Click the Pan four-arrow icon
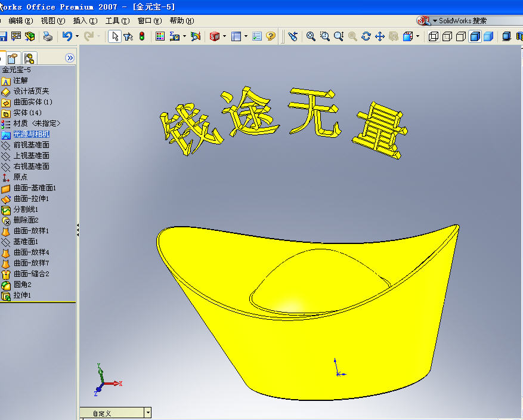This screenshot has height=420, width=523. 380,36
